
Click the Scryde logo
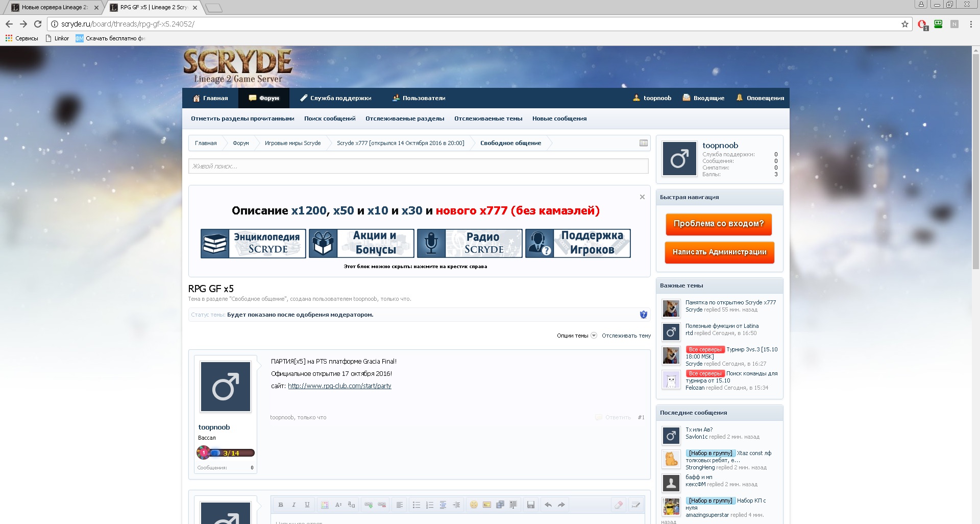click(x=237, y=66)
